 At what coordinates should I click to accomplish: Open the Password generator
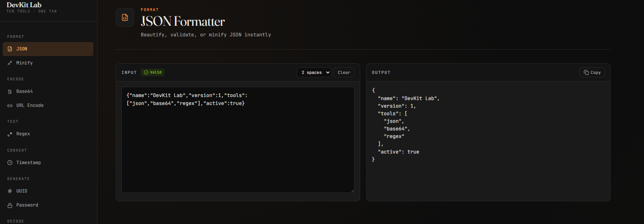[48, 205]
